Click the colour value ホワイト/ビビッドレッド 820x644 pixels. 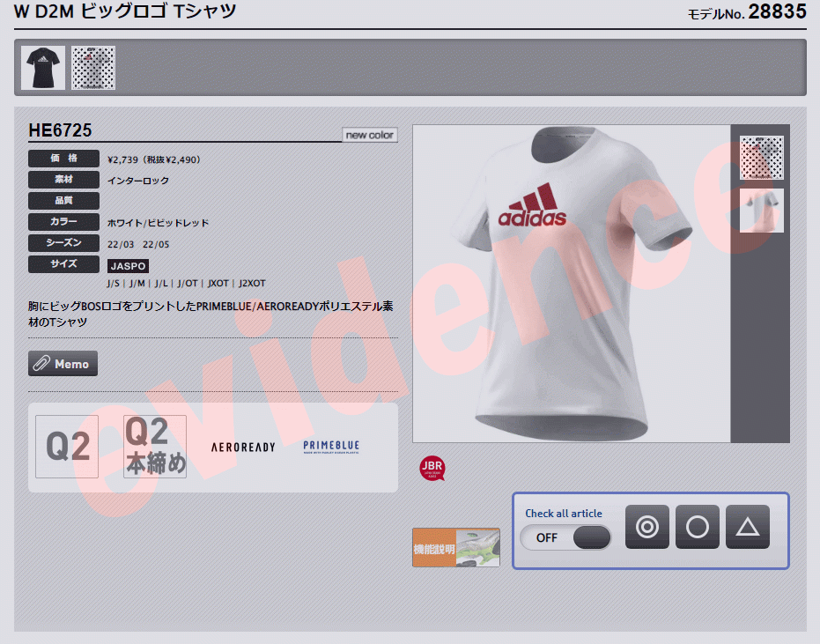click(x=158, y=223)
